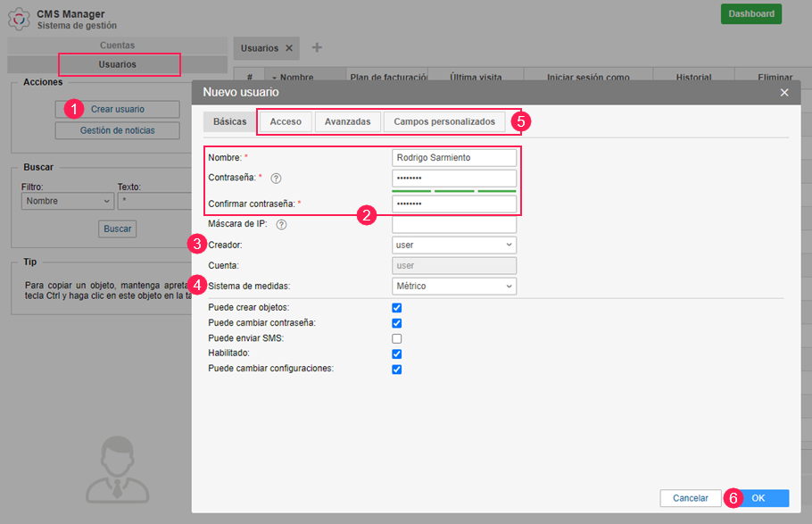Image resolution: width=812 pixels, height=524 pixels.
Task: Toggle Puede cambiar configuraciones checkbox
Action: (x=397, y=369)
